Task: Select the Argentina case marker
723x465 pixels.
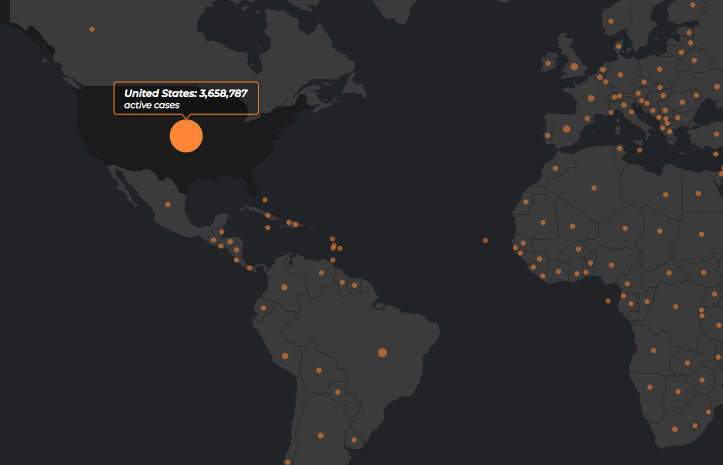Action: click(320, 435)
